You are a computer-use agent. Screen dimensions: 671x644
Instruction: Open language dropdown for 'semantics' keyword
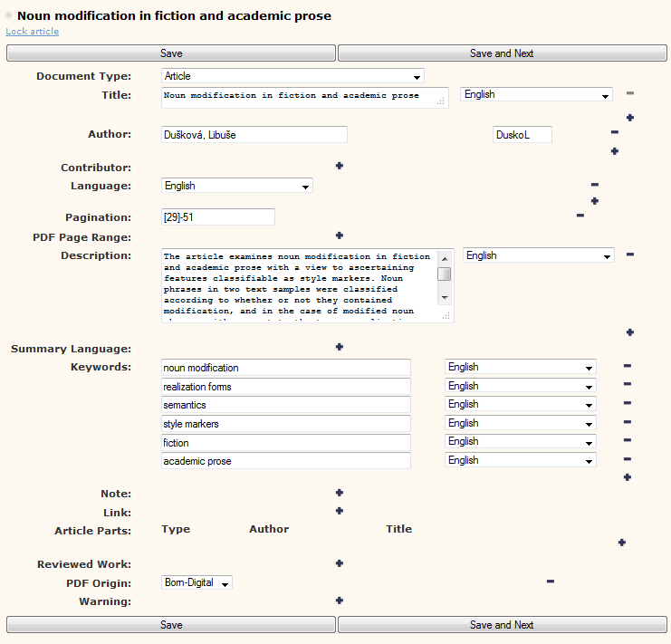coord(521,404)
